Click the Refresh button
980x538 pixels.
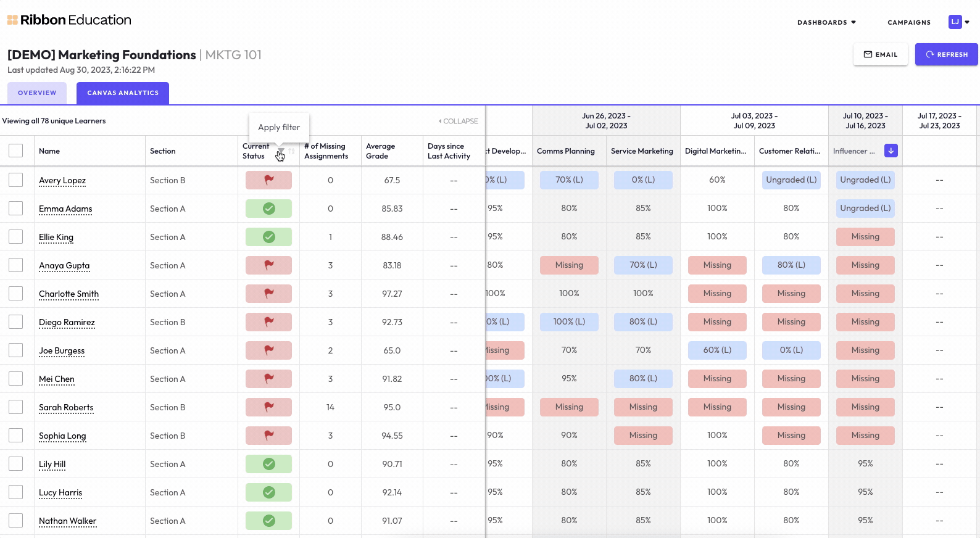click(x=947, y=54)
